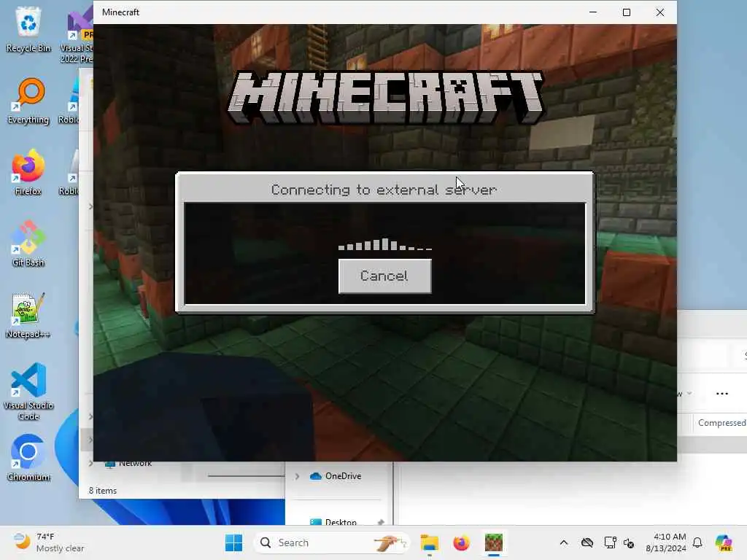Click the taskbar Search box
The image size is (747, 560).
pos(331,542)
